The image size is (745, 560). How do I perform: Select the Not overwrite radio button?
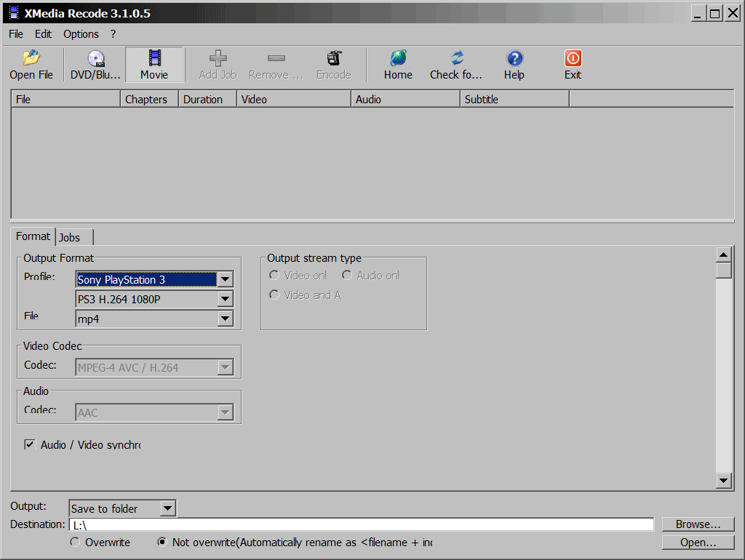point(162,543)
